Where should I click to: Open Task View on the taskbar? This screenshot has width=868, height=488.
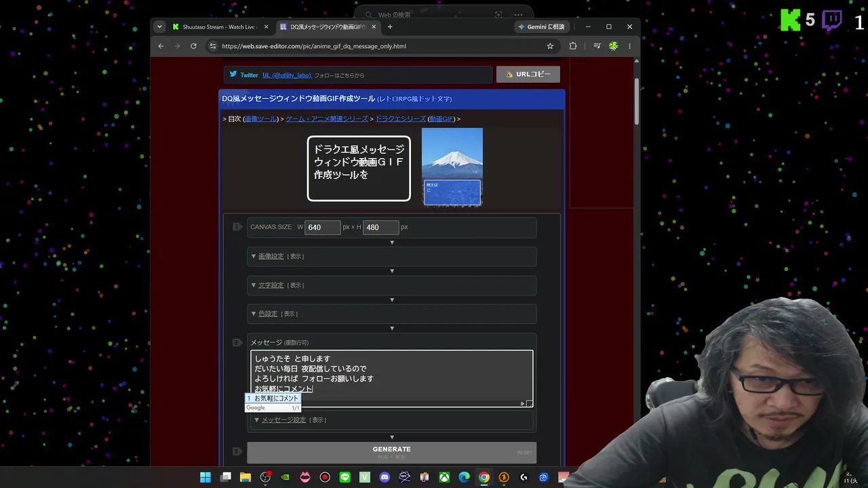click(226, 477)
